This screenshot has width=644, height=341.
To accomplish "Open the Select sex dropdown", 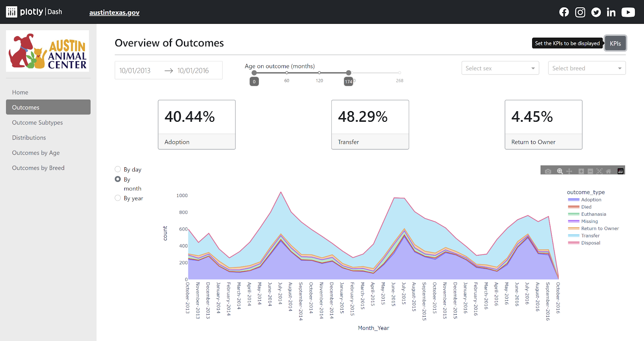I will tap(500, 68).
